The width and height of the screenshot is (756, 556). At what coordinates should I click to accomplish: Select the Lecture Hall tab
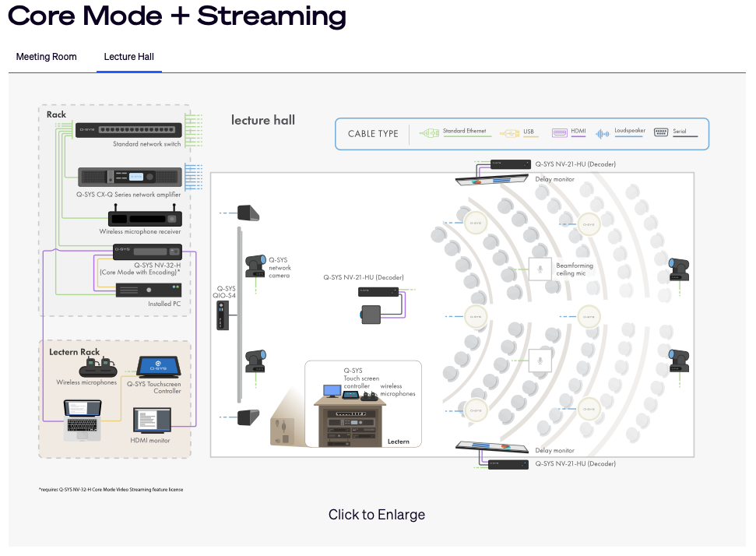point(128,57)
